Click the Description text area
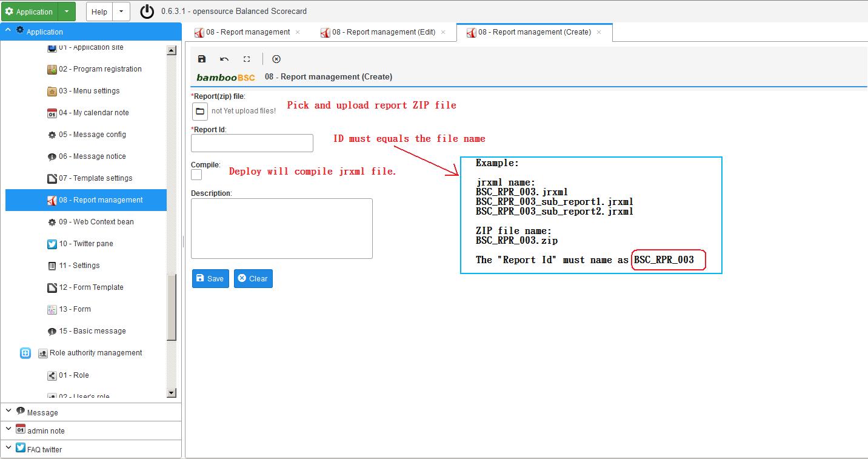Image resolution: width=868 pixels, height=459 pixels. tap(282, 229)
